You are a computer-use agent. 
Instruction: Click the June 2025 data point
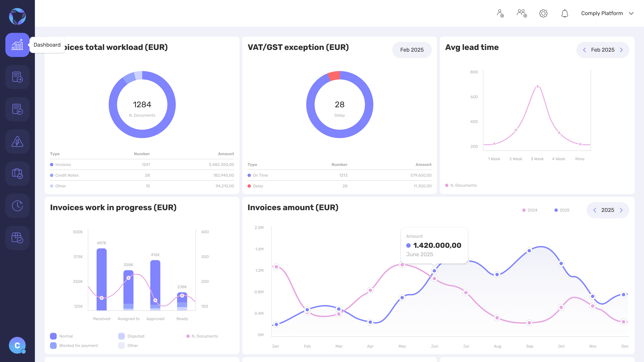[434, 271]
